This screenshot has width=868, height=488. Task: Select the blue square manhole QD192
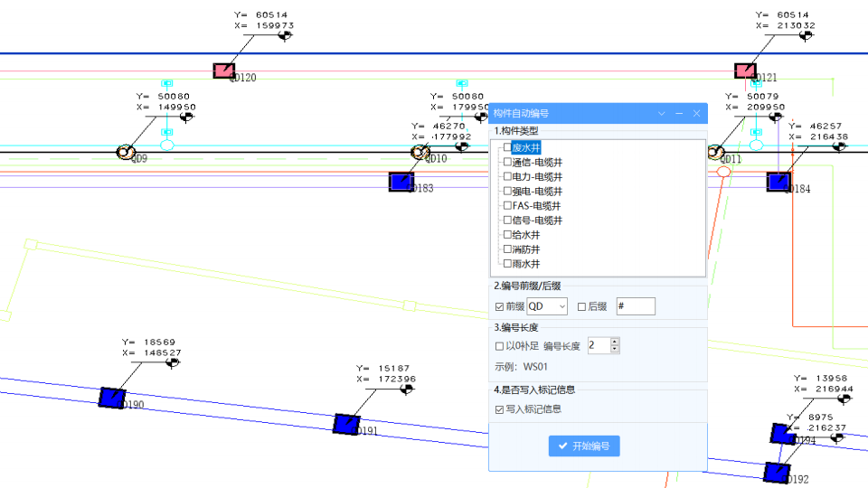pyautogui.click(x=777, y=473)
